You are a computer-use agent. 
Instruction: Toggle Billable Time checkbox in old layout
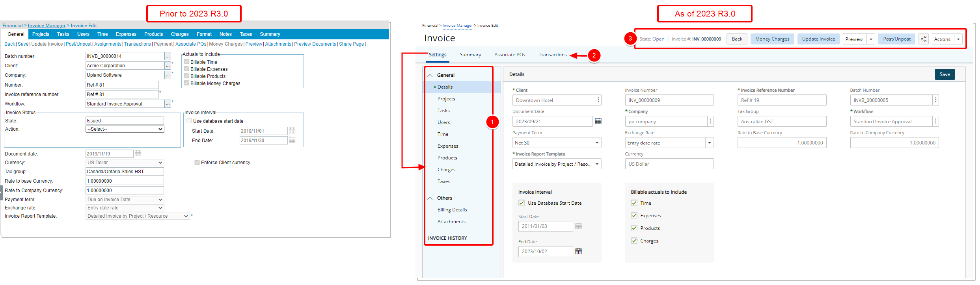tap(186, 62)
